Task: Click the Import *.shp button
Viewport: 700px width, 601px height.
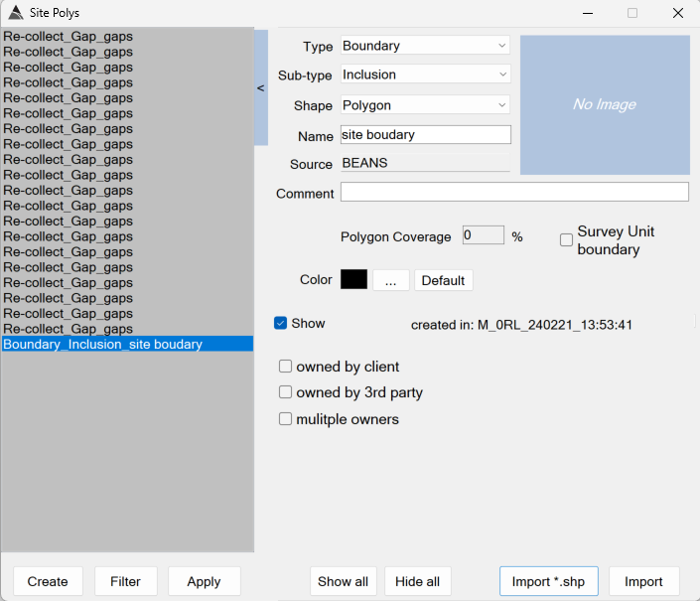Action: (549, 581)
